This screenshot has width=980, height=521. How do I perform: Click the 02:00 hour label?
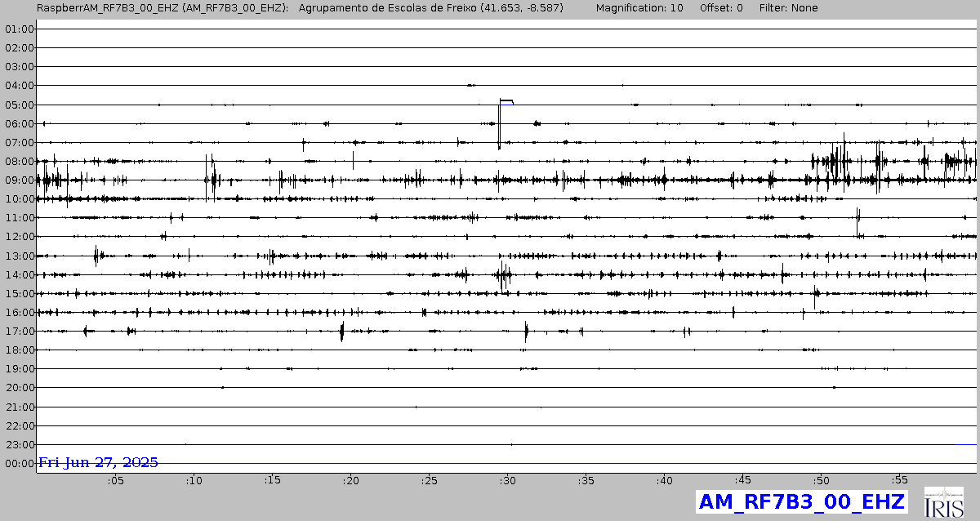tap(19, 48)
